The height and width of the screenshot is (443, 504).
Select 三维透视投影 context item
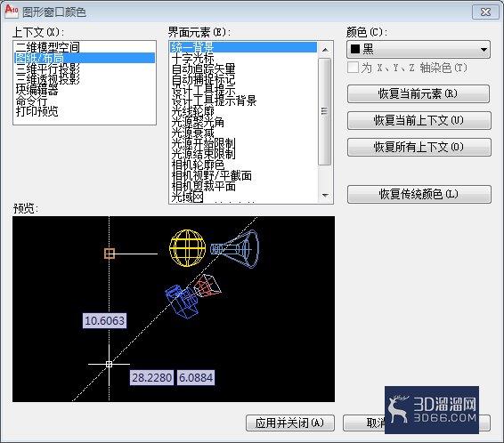[x=85, y=79]
